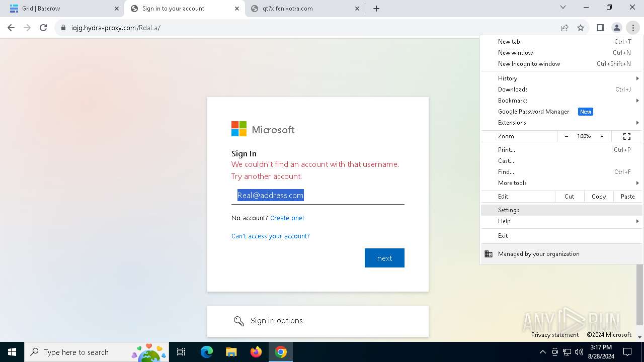This screenshot has height=362, width=644.
Task: Open Settings from the Chrome menu
Action: click(561, 210)
